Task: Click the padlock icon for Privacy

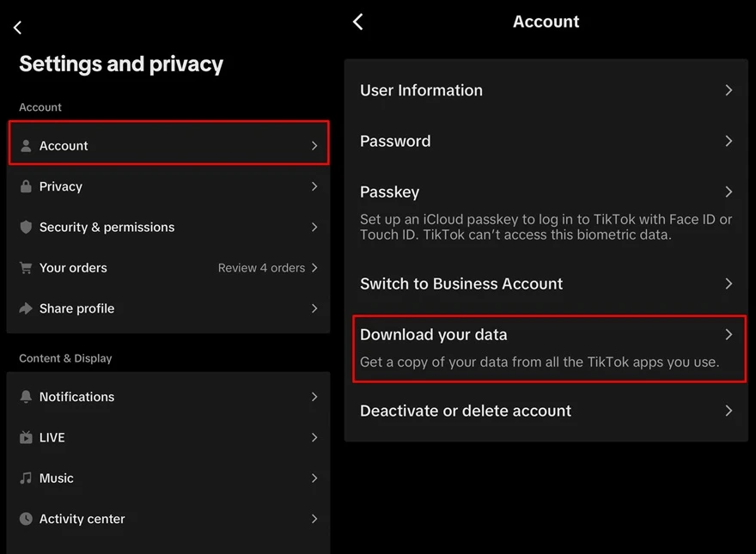Action: pos(26,186)
